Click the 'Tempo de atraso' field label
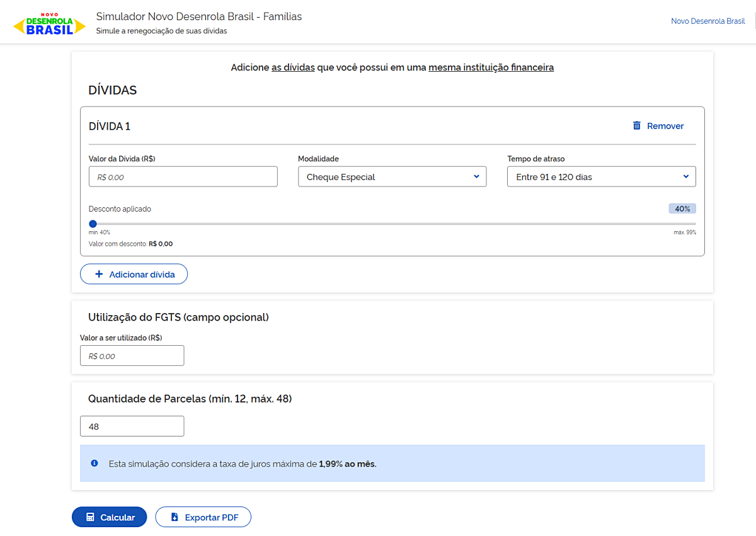Screen dimensions: 756x536 click(536, 159)
